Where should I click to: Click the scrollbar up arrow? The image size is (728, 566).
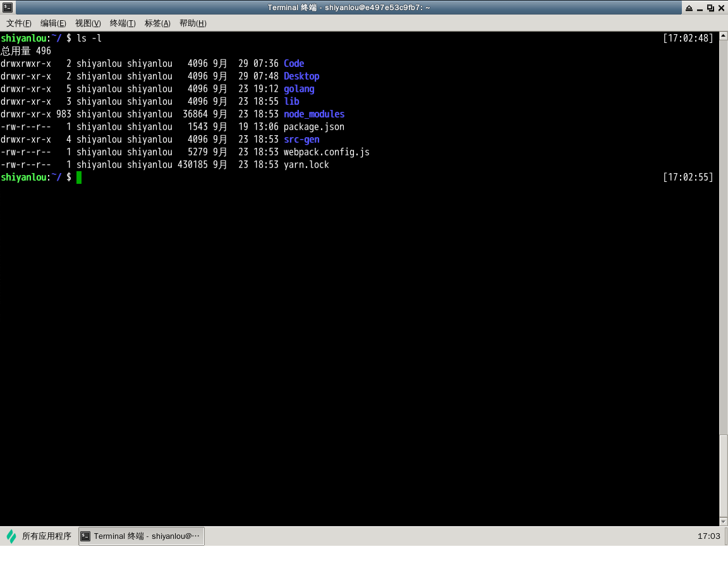point(724,36)
